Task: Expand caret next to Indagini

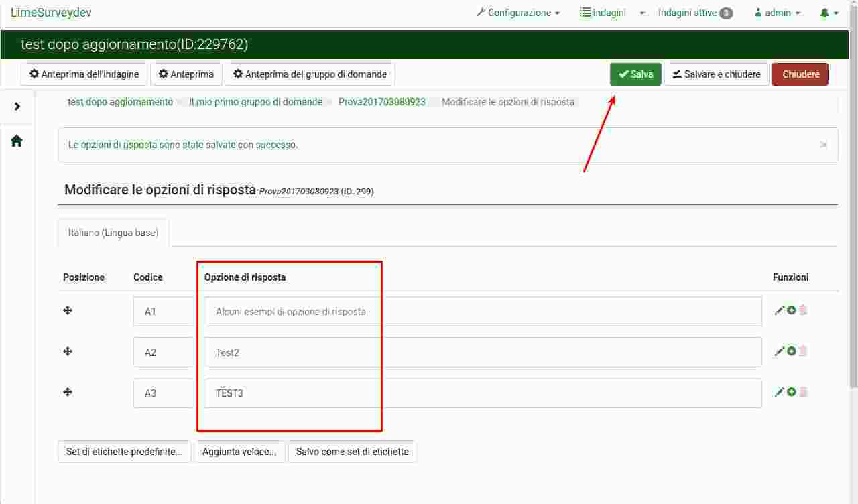Action: 641,13
